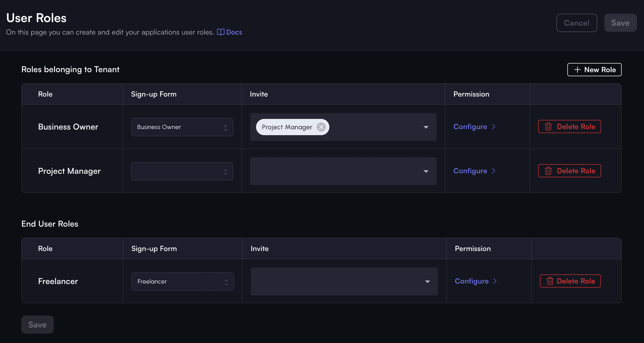This screenshot has width=644, height=343.
Task: Click the trash icon in Project Manager row
Action: coord(548,171)
